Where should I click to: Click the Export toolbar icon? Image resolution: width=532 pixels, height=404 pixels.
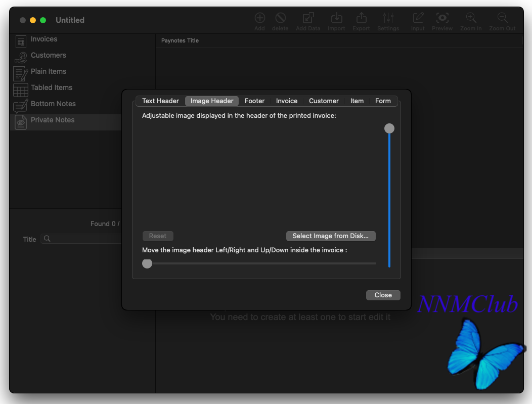[362, 18]
